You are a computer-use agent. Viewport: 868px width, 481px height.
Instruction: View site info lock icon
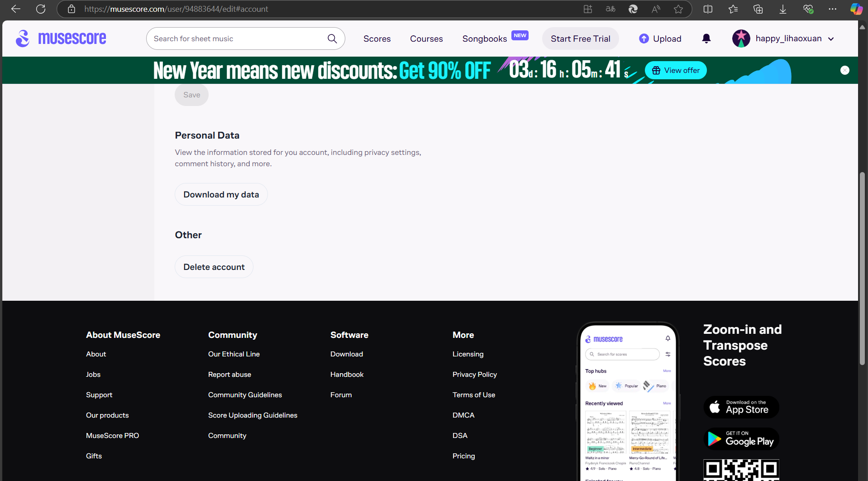(x=72, y=9)
